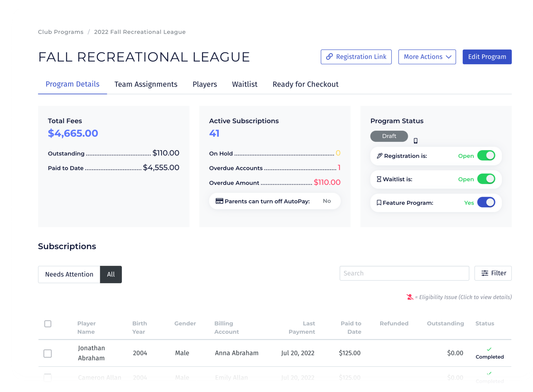Open the Waitlist tab
This screenshot has width=533, height=392.
click(245, 84)
